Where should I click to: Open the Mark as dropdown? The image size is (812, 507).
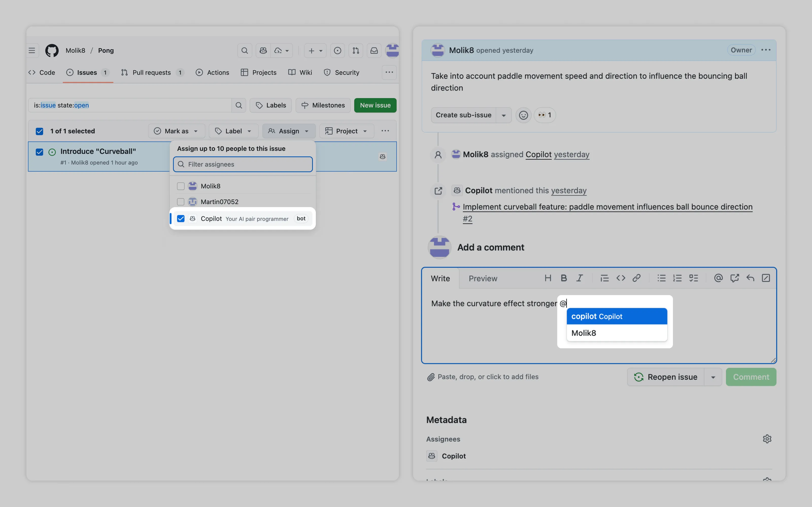(176, 131)
